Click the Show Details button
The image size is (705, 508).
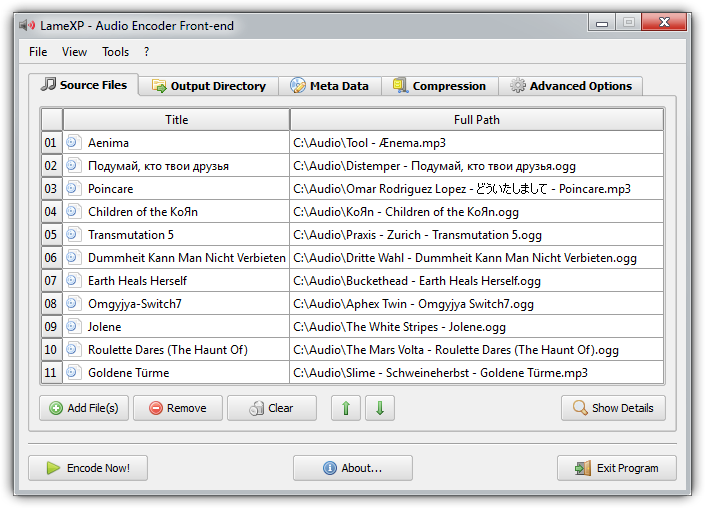[613, 408]
